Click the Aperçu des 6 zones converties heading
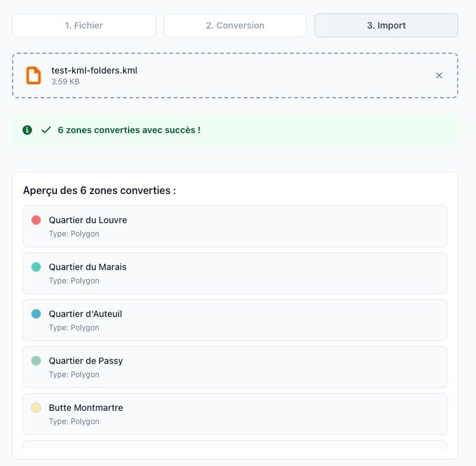 [100, 190]
